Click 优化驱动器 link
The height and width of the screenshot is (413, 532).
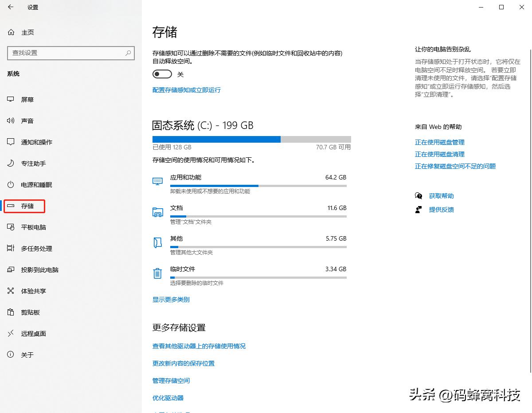point(168,397)
